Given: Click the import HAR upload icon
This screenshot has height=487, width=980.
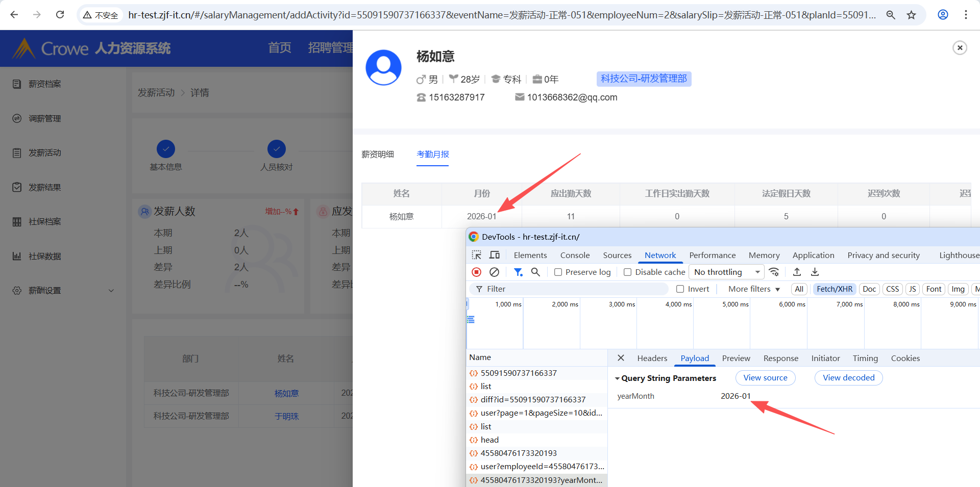Looking at the screenshot, I should [x=797, y=272].
